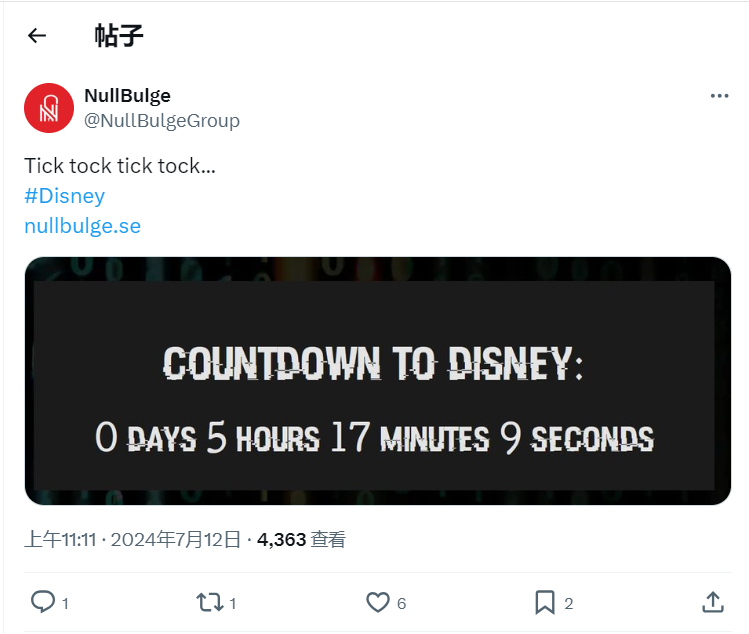Click the reply speech bubble icon
The width and height of the screenshot is (749, 634).
tap(43, 601)
